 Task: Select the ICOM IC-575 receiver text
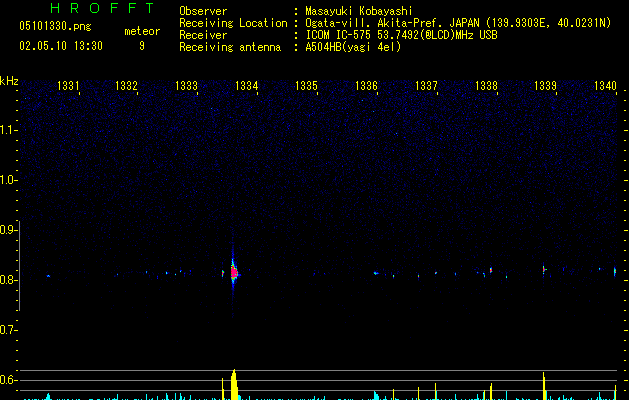coord(401,35)
